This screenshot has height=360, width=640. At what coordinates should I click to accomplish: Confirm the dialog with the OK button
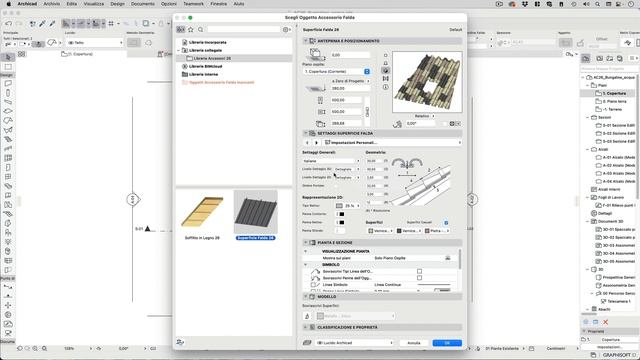(x=447, y=343)
